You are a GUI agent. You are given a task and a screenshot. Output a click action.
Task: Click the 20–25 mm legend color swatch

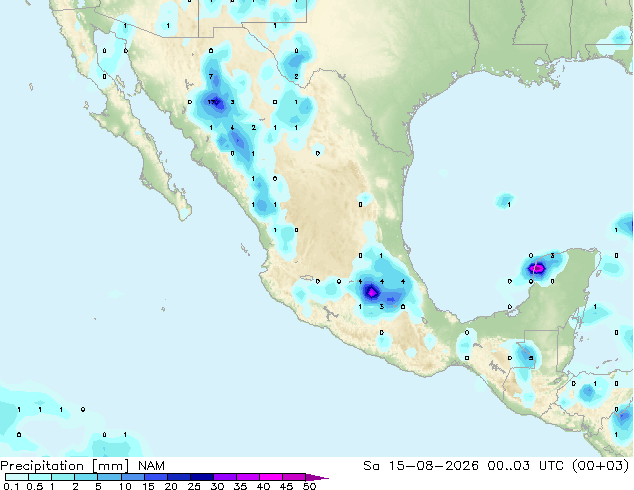179,477
